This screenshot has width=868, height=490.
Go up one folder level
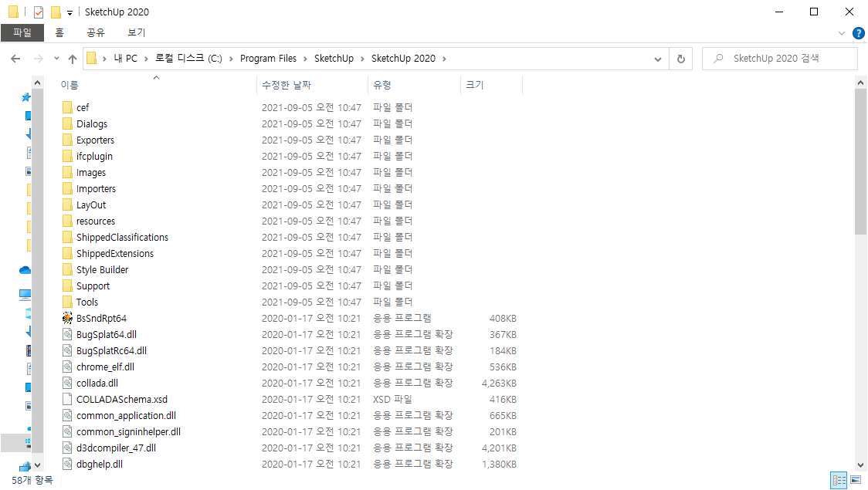(x=73, y=59)
